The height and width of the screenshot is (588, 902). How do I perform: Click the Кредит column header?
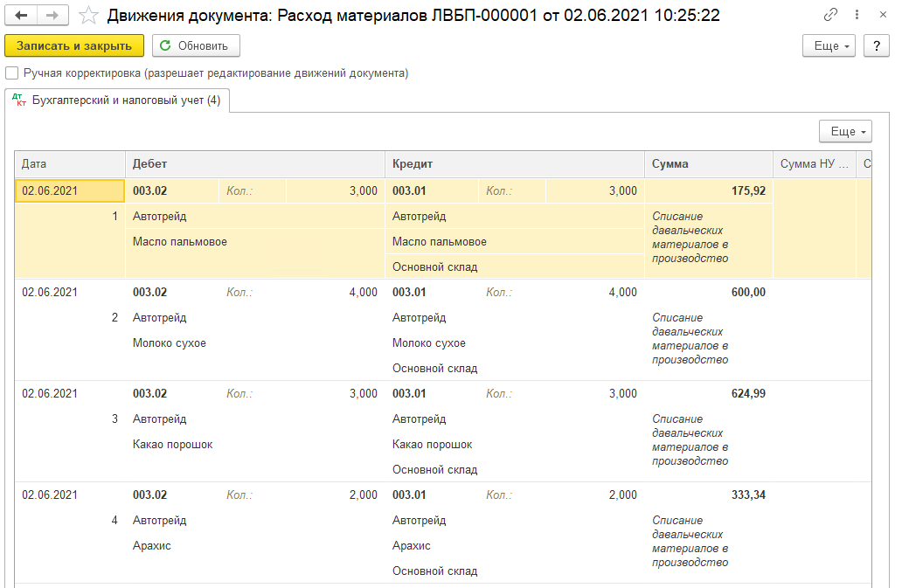(514, 163)
